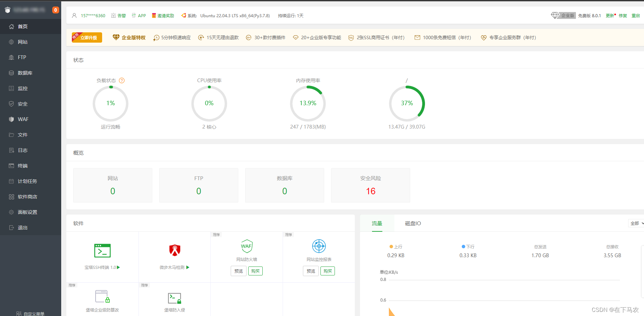The width and height of the screenshot is (644, 316).
Task: Click the 立即升级 upgrade button
Action: point(87,37)
